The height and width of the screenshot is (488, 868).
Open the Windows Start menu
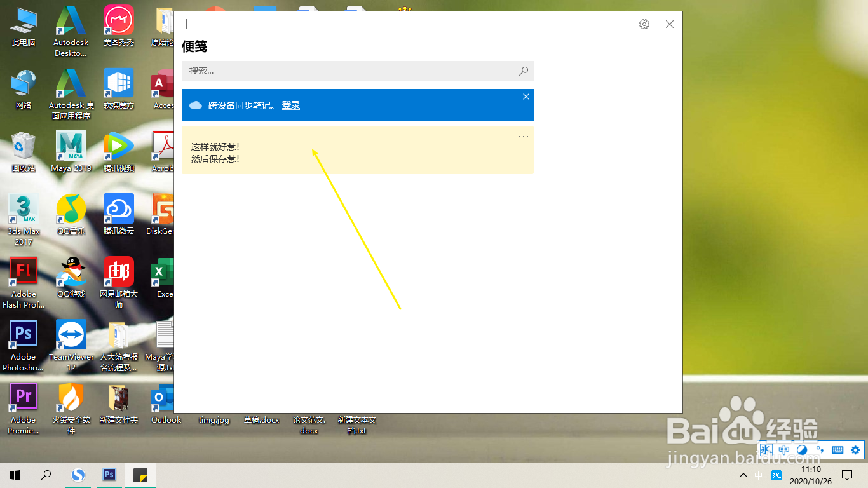click(x=15, y=475)
